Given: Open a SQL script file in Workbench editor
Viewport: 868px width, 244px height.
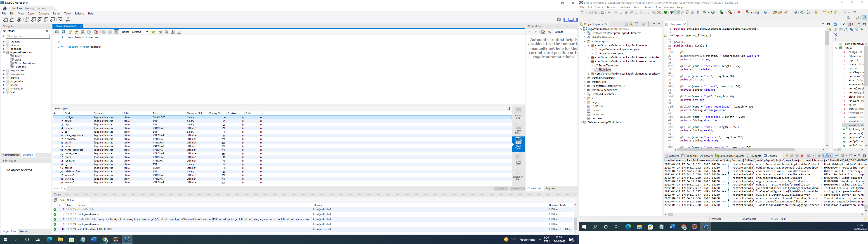Looking at the screenshot, I should tap(57, 32).
